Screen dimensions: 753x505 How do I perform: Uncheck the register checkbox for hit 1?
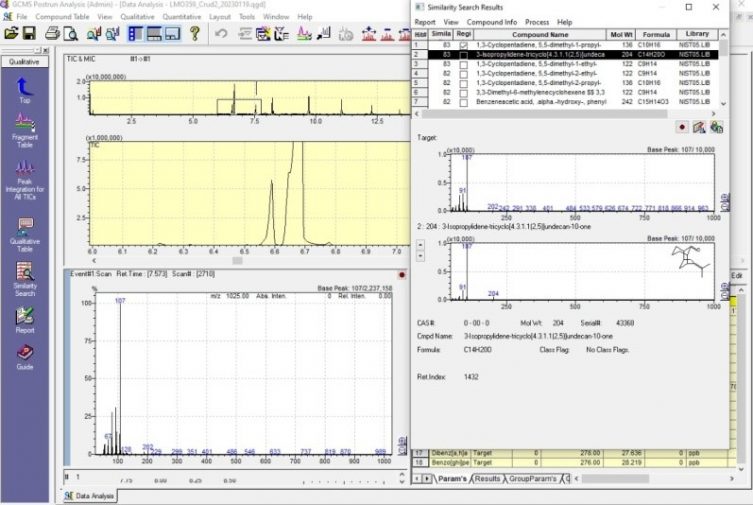click(x=463, y=45)
